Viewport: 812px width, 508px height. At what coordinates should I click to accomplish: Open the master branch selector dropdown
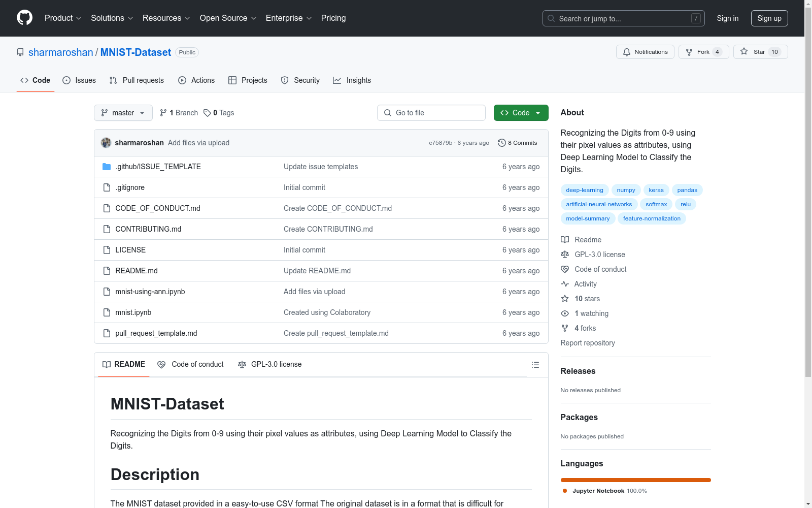[x=123, y=113]
